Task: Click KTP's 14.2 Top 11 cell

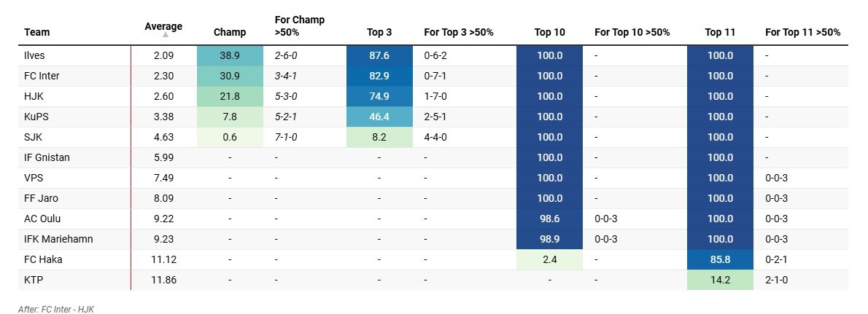Action: coord(720,280)
